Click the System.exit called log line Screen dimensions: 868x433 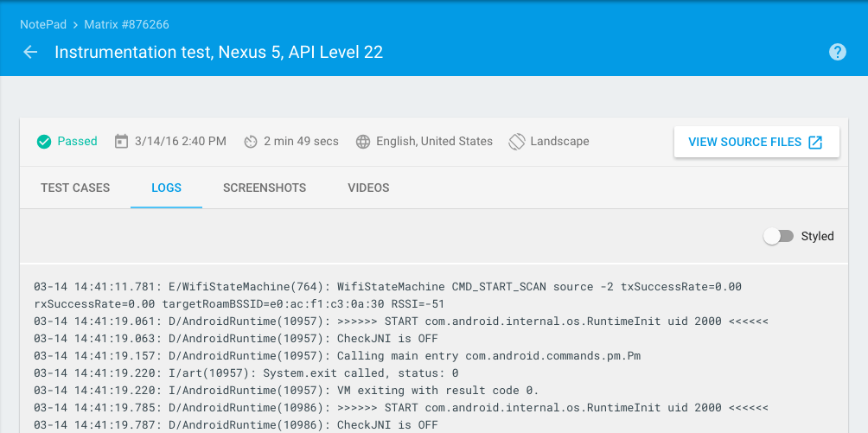246,373
